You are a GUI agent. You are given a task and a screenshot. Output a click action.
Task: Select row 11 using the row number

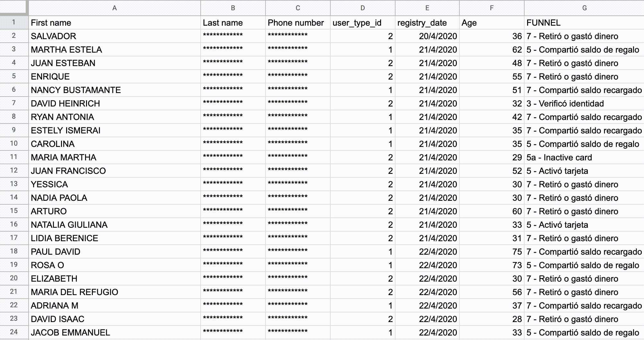pyautogui.click(x=14, y=157)
